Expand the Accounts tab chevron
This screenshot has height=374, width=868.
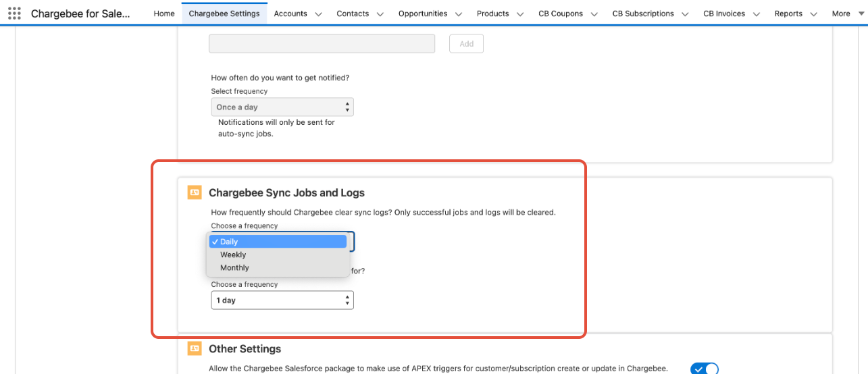coord(318,14)
